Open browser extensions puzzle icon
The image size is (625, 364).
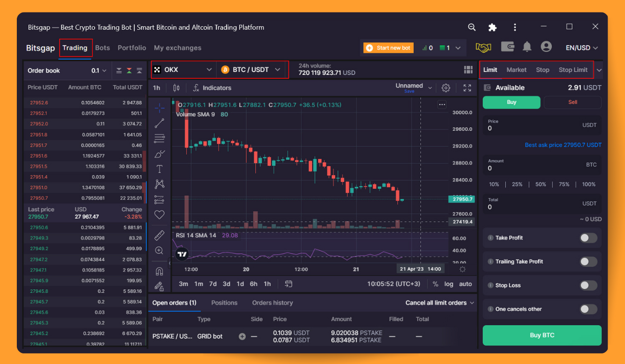492,27
